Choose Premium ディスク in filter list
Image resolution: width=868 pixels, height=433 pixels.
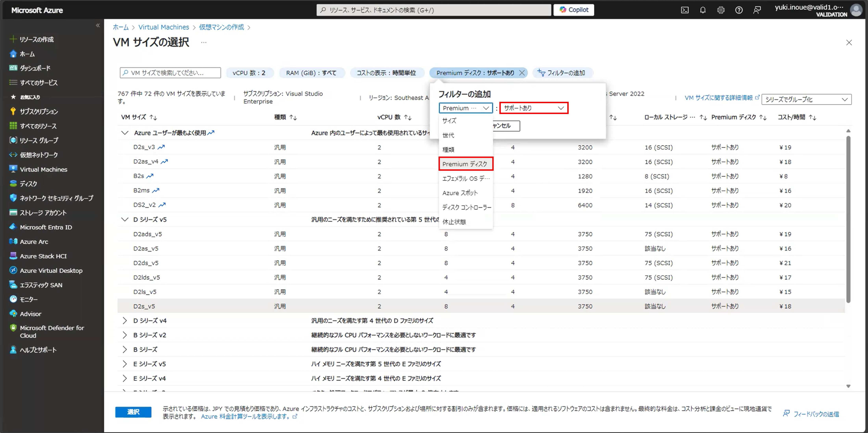coord(466,164)
